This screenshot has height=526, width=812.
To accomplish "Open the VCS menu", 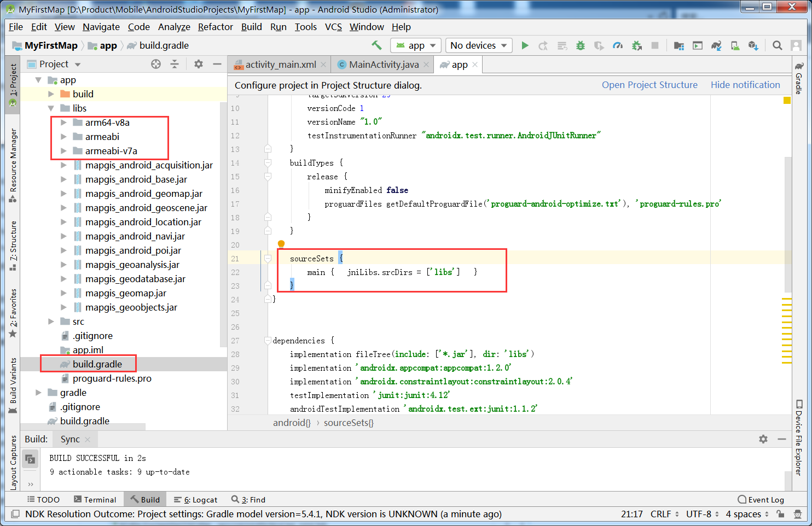I will pyautogui.click(x=333, y=27).
